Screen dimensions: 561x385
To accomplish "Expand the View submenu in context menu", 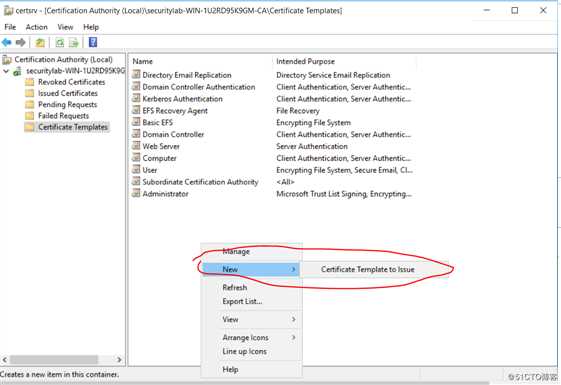I will [293, 319].
